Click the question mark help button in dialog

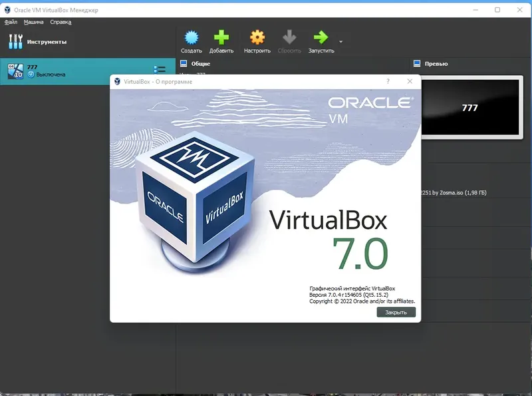[x=388, y=80]
